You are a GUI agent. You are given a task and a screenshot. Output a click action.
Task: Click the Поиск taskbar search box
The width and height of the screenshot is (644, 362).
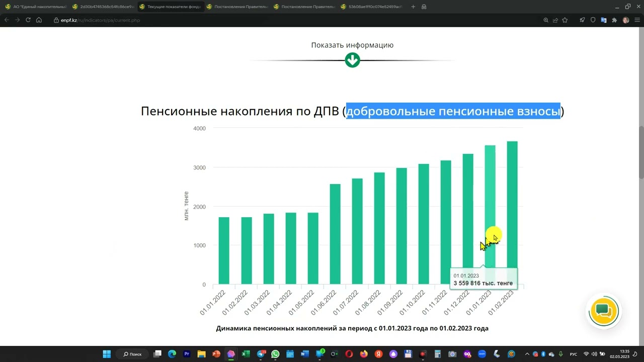133,354
